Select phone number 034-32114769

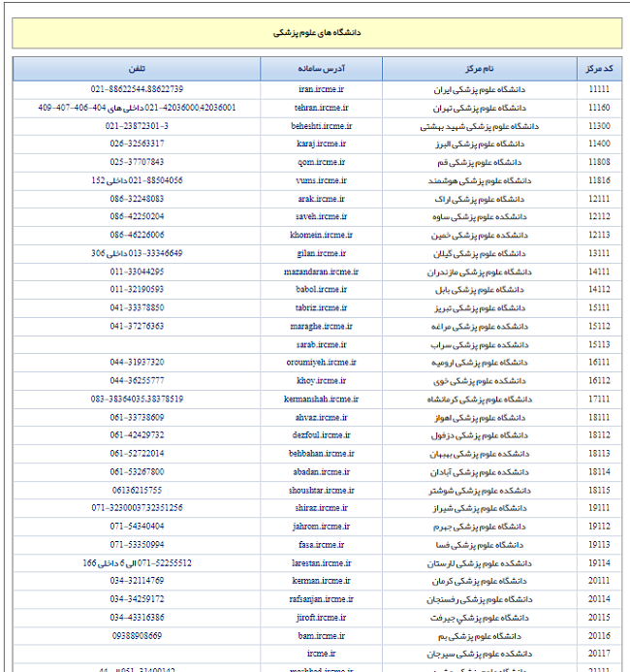[137, 581]
